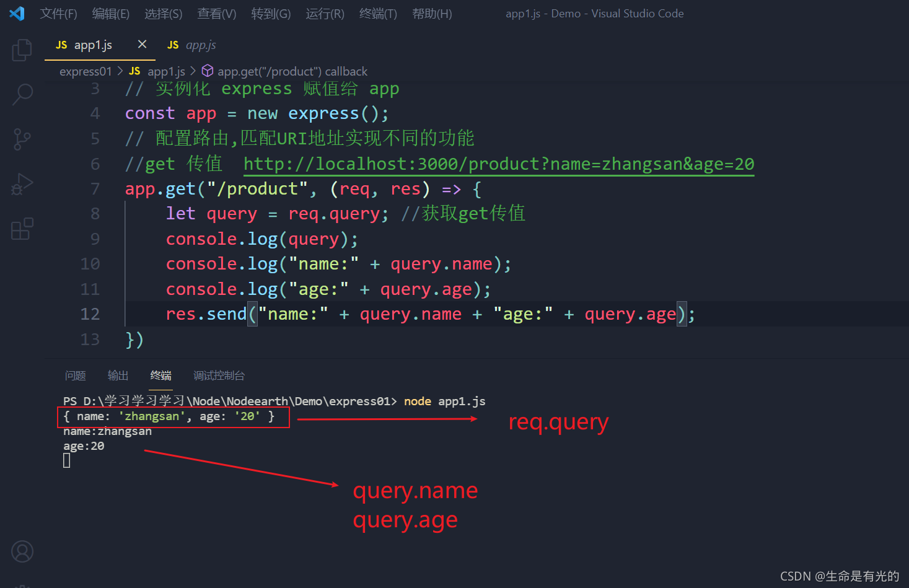Image resolution: width=909 pixels, height=588 pixels.
Task: Select the 终端 panel tab
Action: pyautogui.click(x=160, y=375)
